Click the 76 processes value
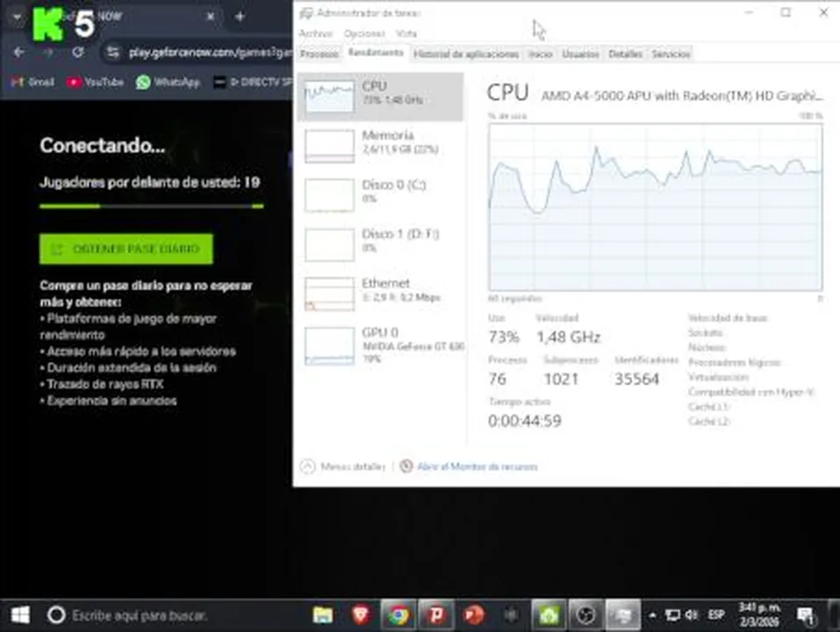This screenshot has height=632, width=840. pos(497,378)
